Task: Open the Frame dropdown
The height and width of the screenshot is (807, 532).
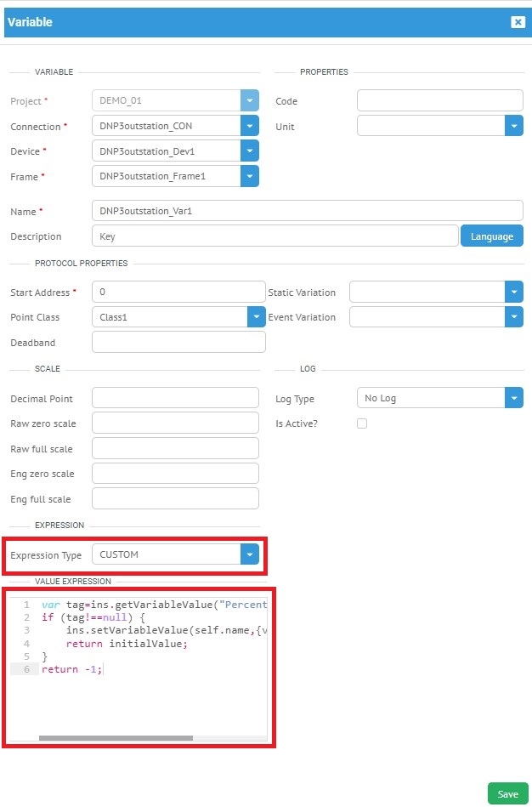Action: (x=249, y=176)
